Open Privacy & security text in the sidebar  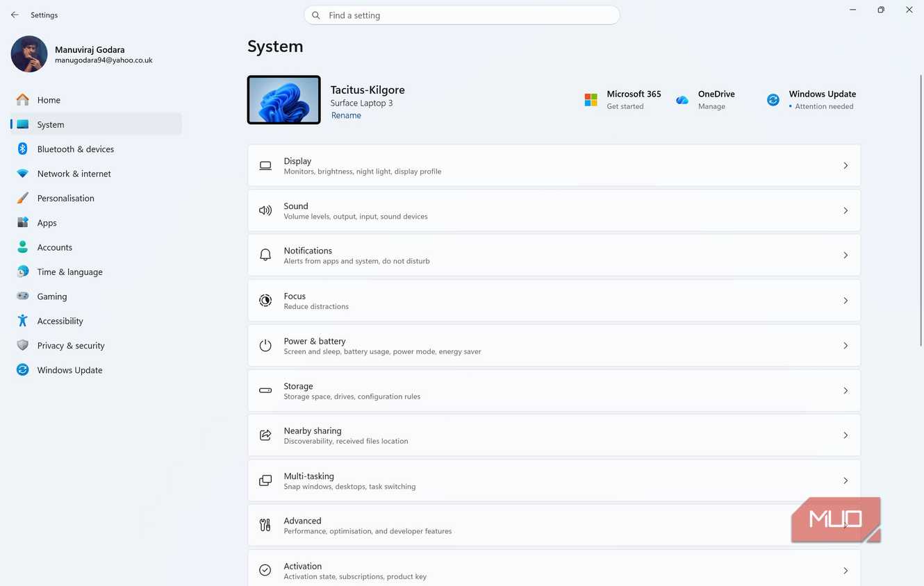tap(71, 345)
